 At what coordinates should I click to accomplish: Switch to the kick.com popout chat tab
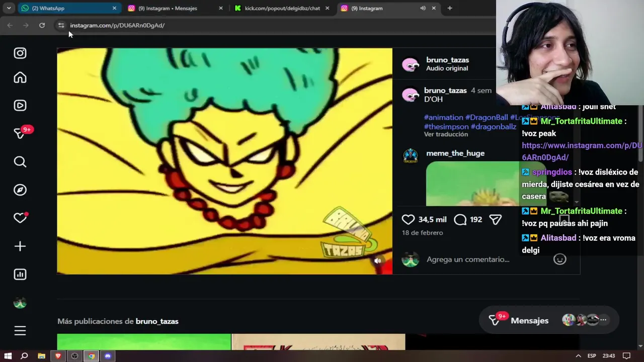(x=282, y=8)
